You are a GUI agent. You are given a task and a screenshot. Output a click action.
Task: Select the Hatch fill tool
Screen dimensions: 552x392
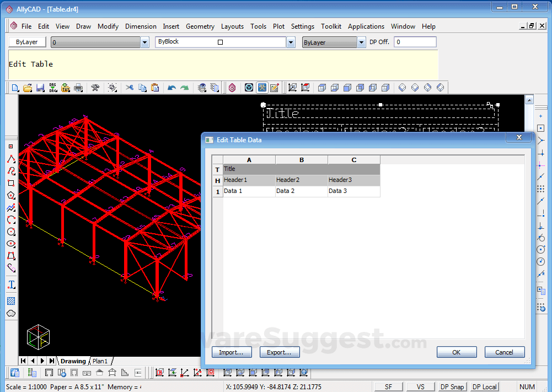point(11,300)
